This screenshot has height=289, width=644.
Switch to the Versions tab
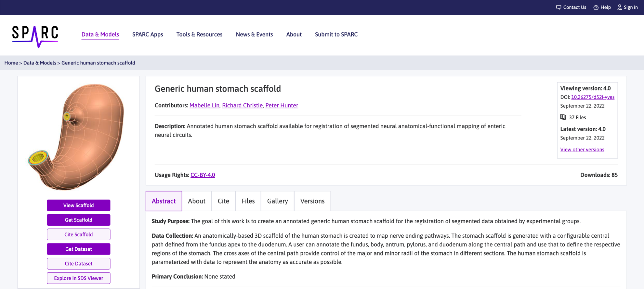coord(312,201)
